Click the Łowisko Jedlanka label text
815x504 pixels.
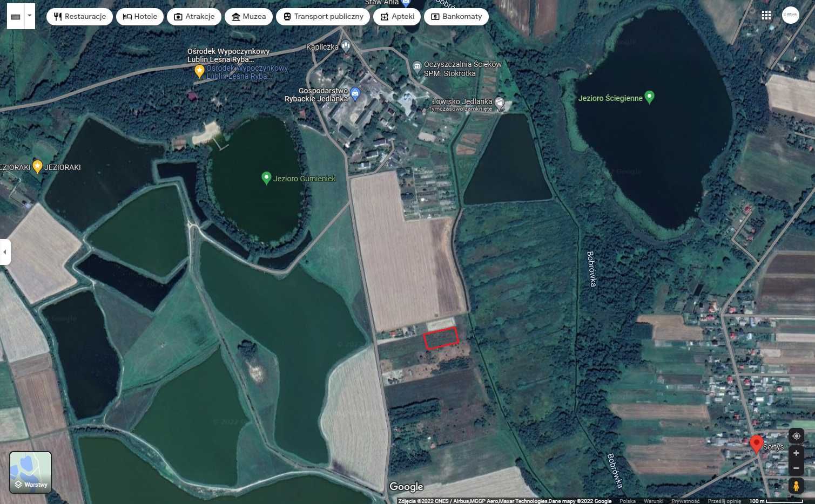[x=462, y=101]
